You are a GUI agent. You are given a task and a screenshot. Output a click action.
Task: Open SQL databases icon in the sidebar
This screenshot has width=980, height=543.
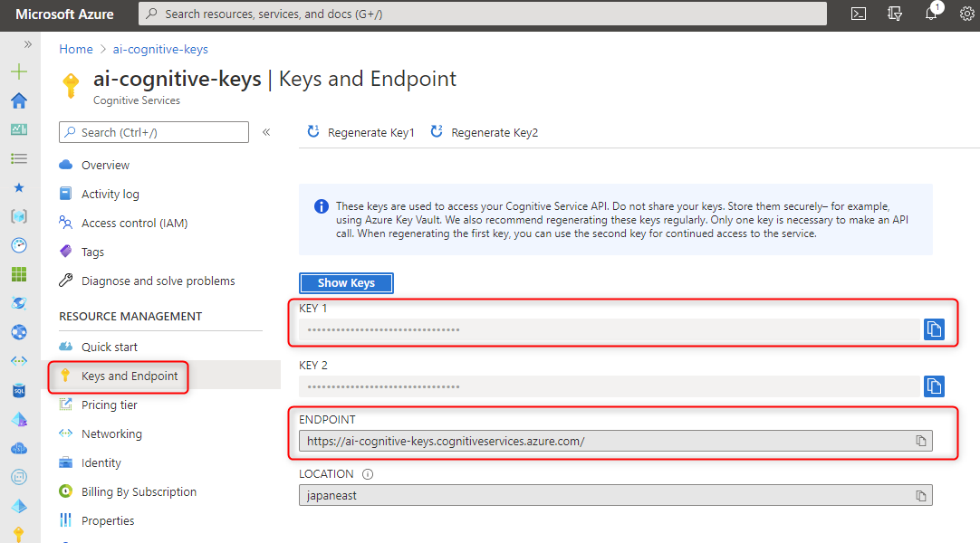(x=19, y=390)
